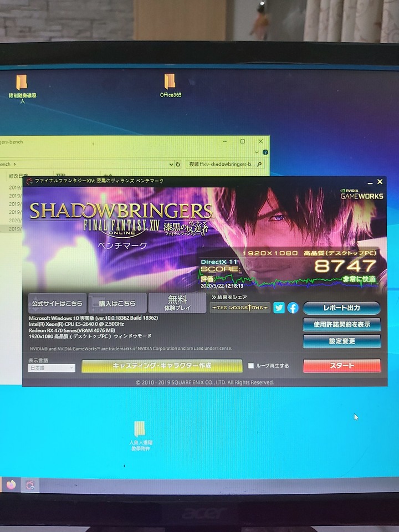This screenshot has width=399, height=532.
Task: Sort by the 修改日期 column header
Action: tap(18, 176)
